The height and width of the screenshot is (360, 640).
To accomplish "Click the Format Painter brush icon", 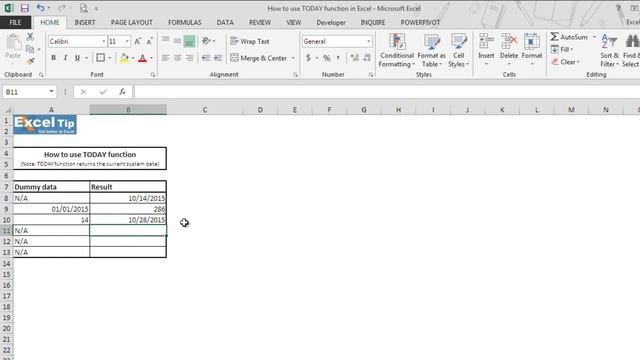I will (x=30, y=61).
